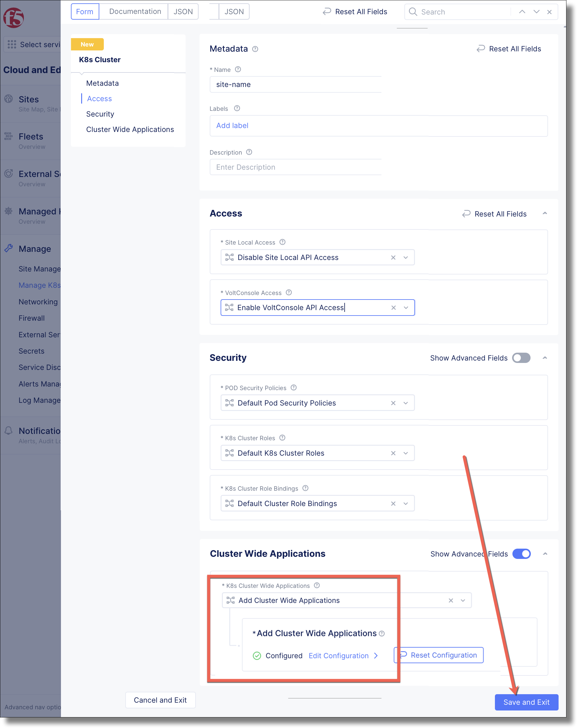Viewport: 577px width, 728px height.
Task: Go to previous search result arrow
Action: [522, 12]
